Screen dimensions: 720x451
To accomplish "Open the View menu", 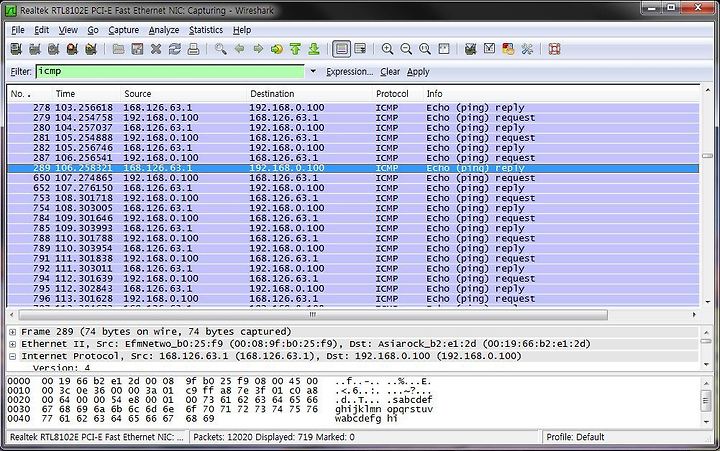I will point(68,30).
